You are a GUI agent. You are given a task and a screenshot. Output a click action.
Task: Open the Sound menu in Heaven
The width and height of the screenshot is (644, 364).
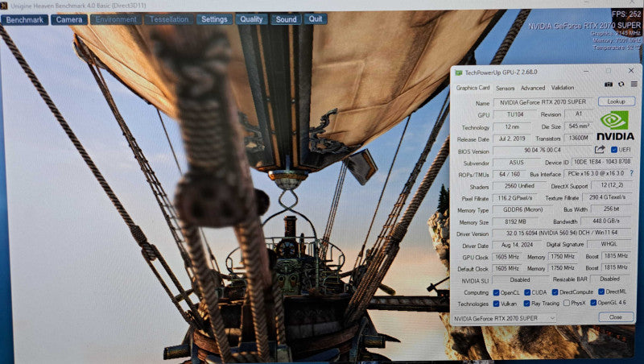(287, 19)
